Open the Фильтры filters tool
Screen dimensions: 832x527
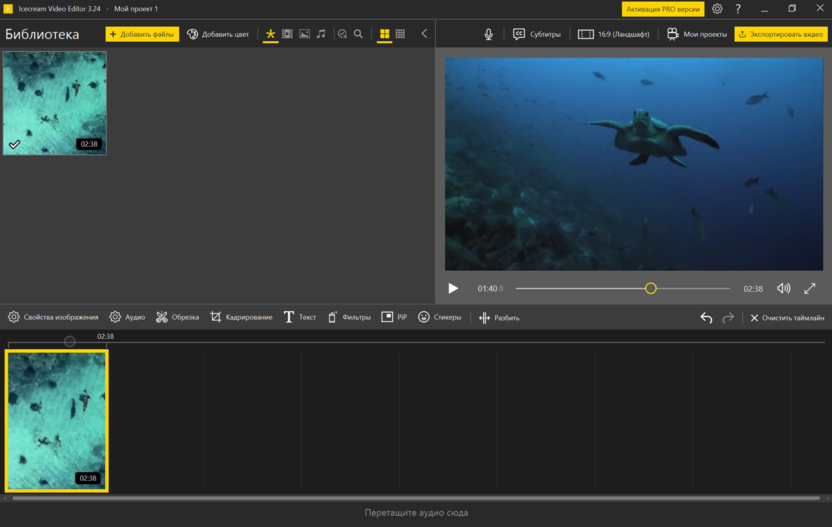(349, 317)
